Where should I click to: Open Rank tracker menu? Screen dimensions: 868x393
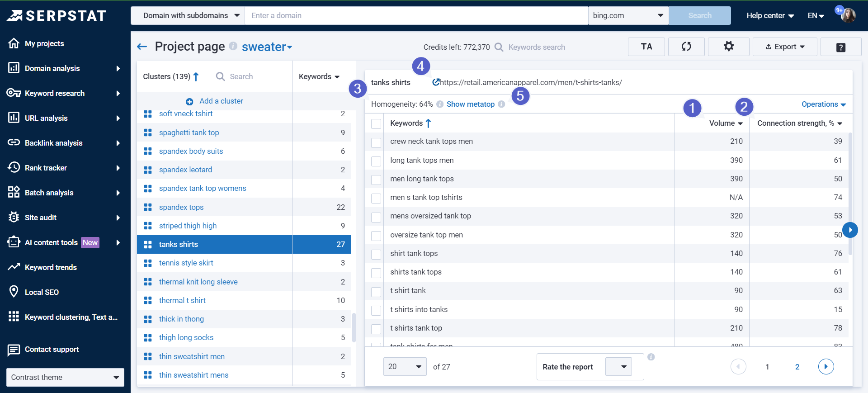(64, 168)
